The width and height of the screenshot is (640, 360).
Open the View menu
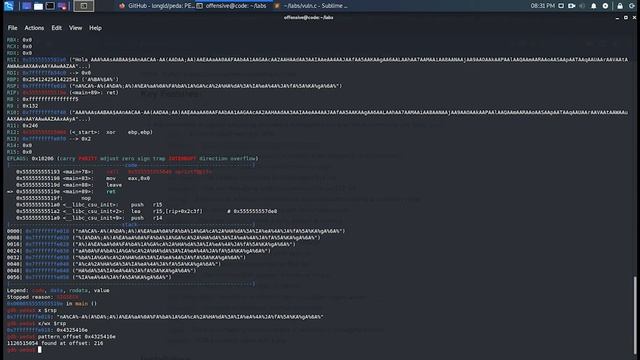pos(75,28)
